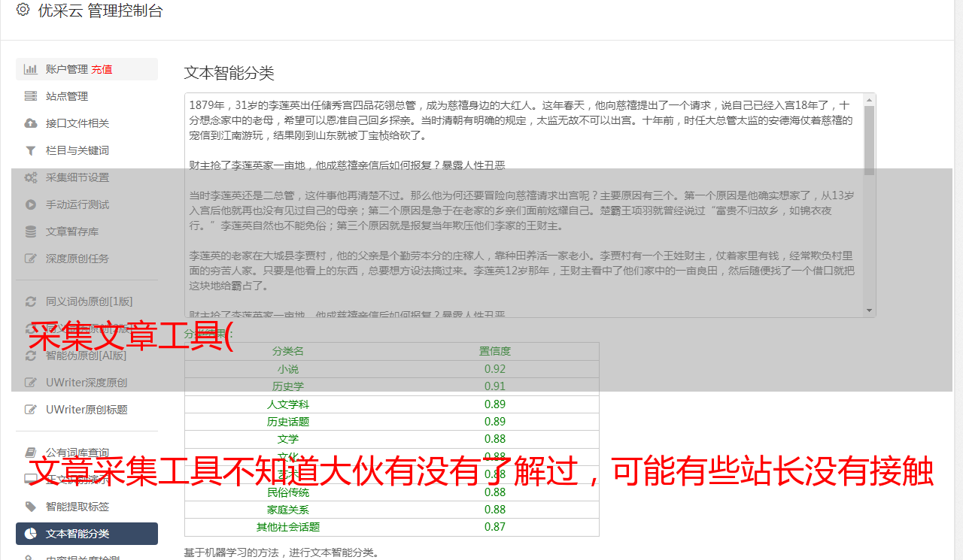Open the UWriter原创标题 menu item
This screenshot has height=560, width=963.
(87, 410)
